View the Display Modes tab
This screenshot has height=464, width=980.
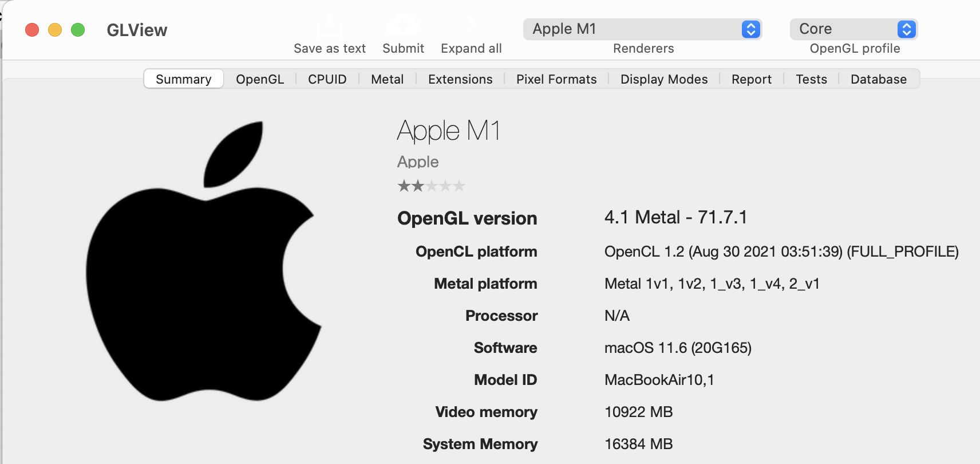[663, 79]
